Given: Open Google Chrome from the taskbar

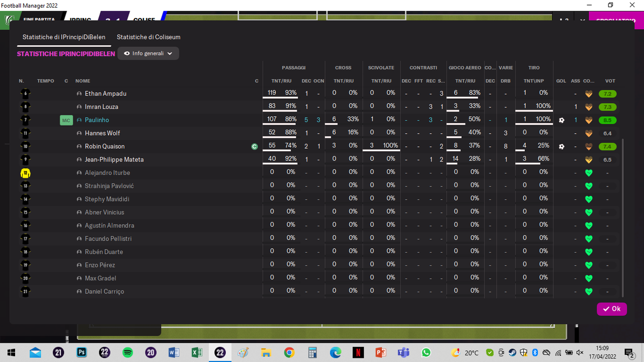Looking at the screenshot, I should (289, 352).
